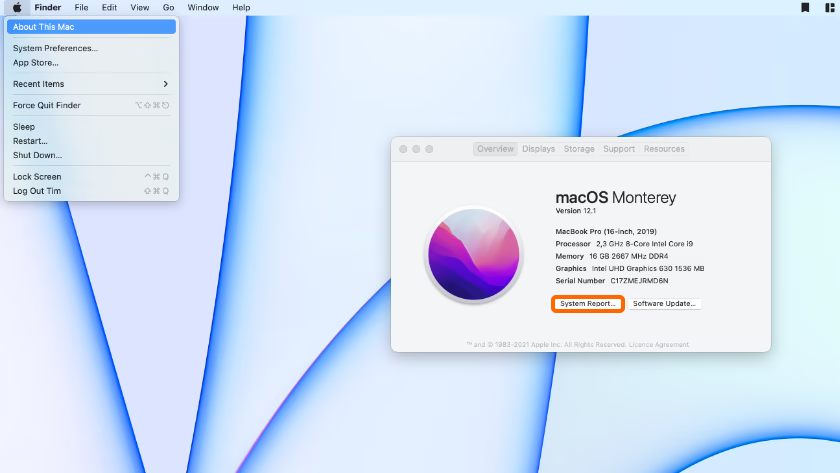The height and width of the screenshot is (473, 840).
Task: Open the File menu
Action: pos(81,7)
